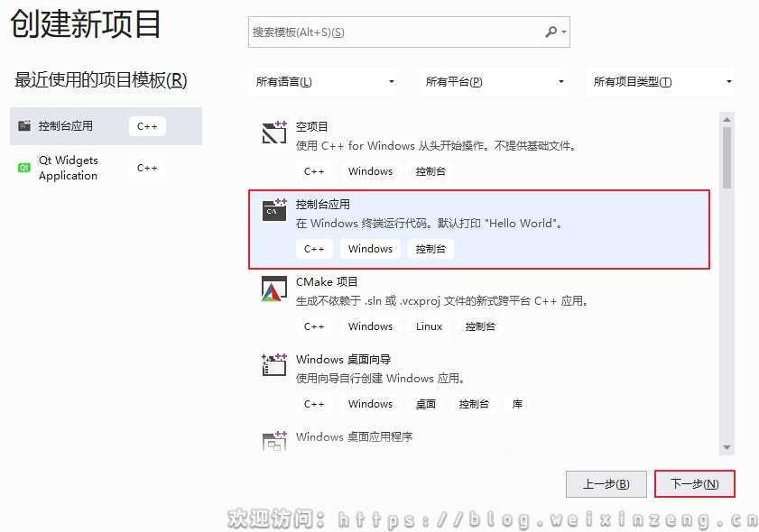Click the 控制台 tag under 空项目
The width and height of the screenshot is (759, 532).
pyautogui.click(x=430, y=171)
